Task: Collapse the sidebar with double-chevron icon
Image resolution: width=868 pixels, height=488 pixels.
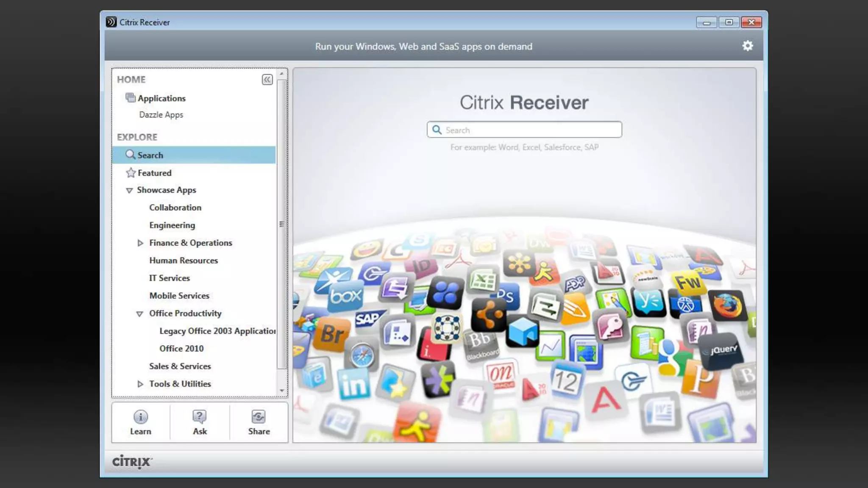Action: (x=267, y=80)
